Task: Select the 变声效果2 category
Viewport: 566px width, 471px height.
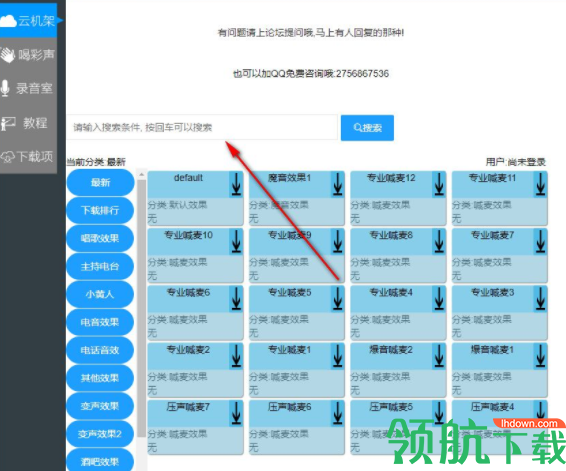Action: 100,434
